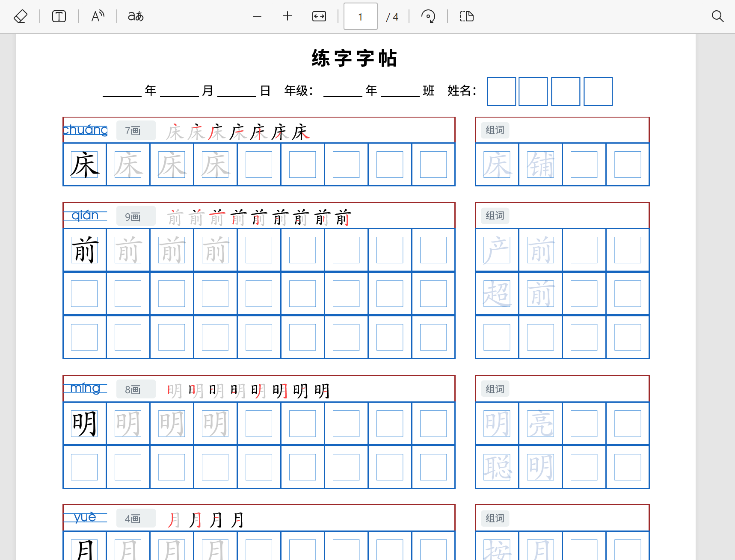This screenshot has height=560, width=735.
Task: Click the pinyin label "míng"
Action: coord(85,388)
